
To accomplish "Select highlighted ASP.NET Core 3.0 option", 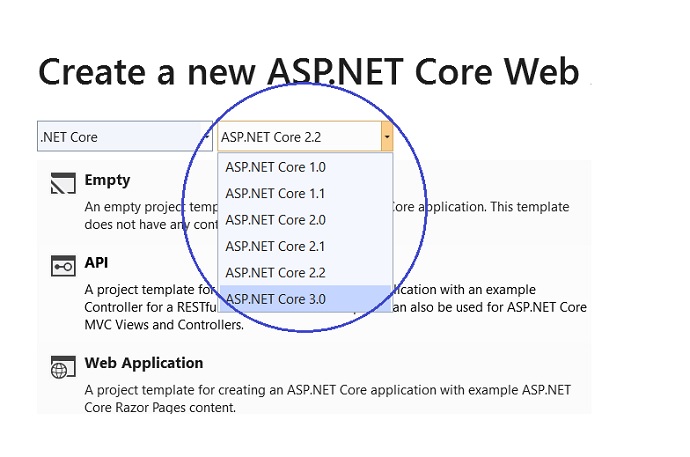I will click(x=305, y=299).
